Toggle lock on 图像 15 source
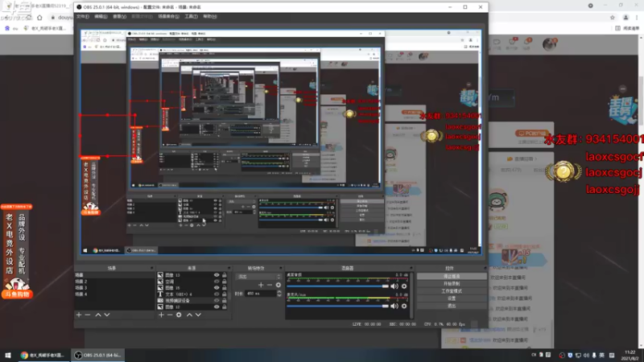 click(225, 288)
